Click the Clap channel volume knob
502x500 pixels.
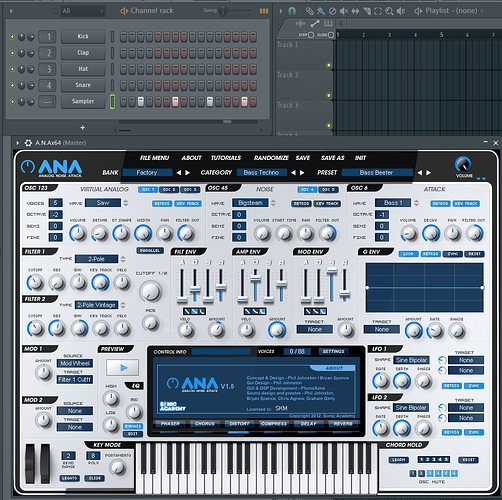pos(31,53)
